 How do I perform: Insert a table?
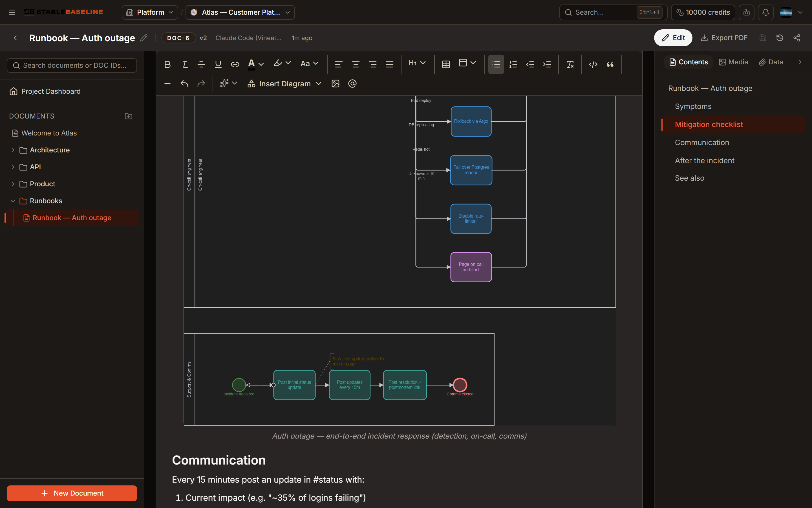pos(446,64)
